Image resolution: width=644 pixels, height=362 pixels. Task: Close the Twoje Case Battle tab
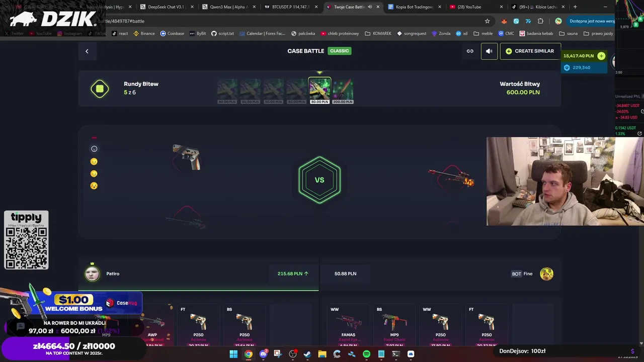378,7
